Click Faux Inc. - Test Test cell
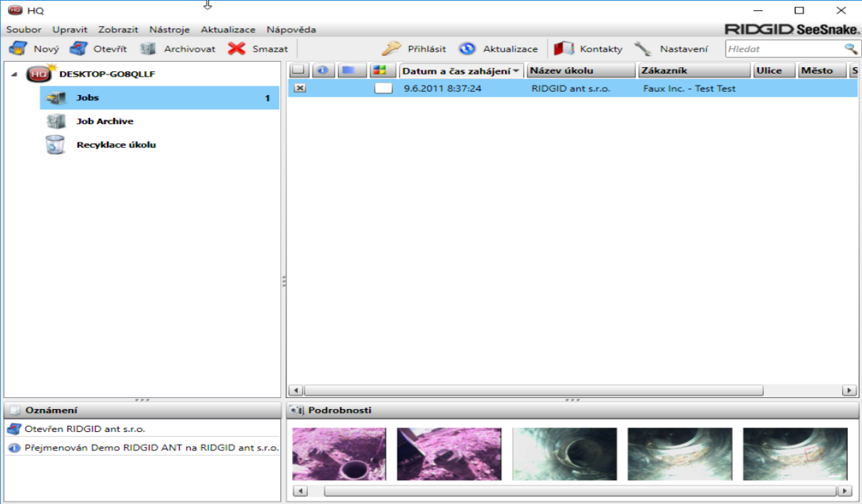 (689, 88)
